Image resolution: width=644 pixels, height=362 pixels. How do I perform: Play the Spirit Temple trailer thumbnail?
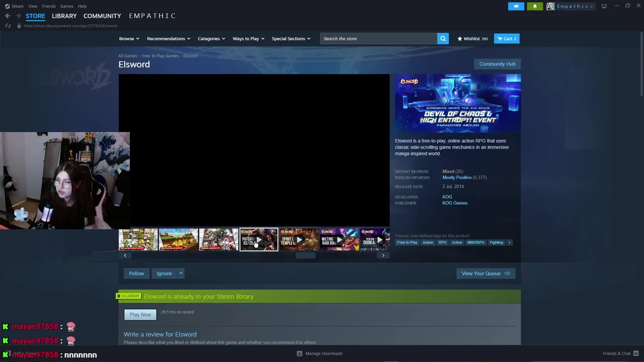[x=299, y=240]
